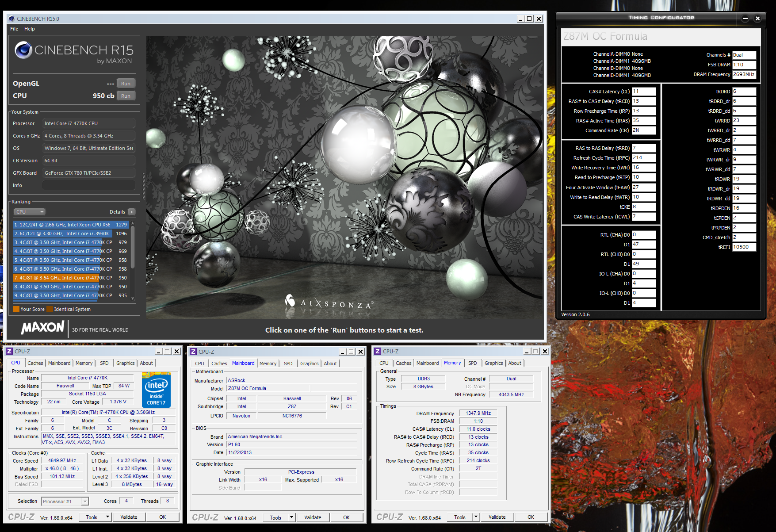Click Validate in first CPU-Z window

(x=129, y=517)
